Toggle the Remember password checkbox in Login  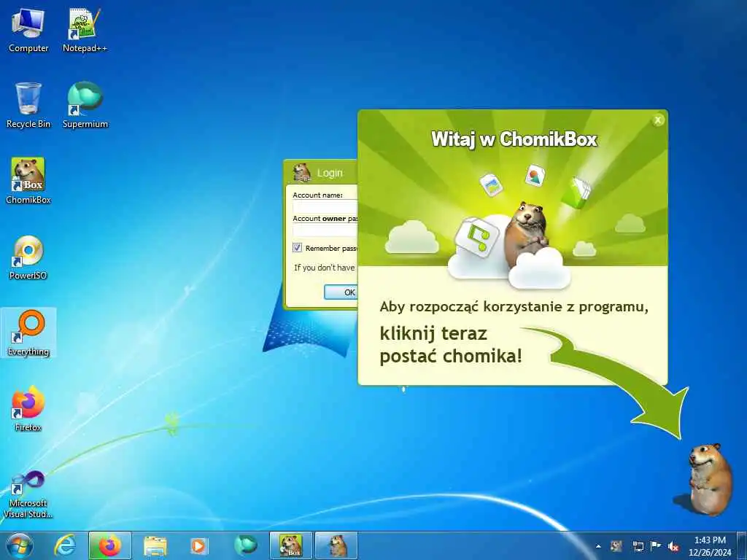(298, 248)
